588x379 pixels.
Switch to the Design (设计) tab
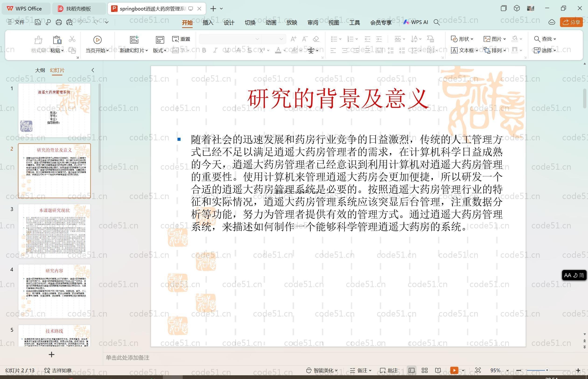[229, 23]
